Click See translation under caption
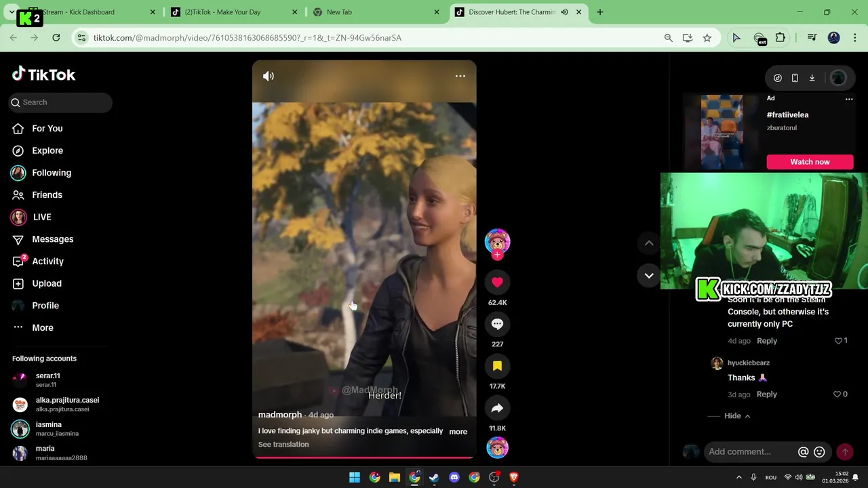This screenshot has width=868, height=488. click(x=283, y=445)
